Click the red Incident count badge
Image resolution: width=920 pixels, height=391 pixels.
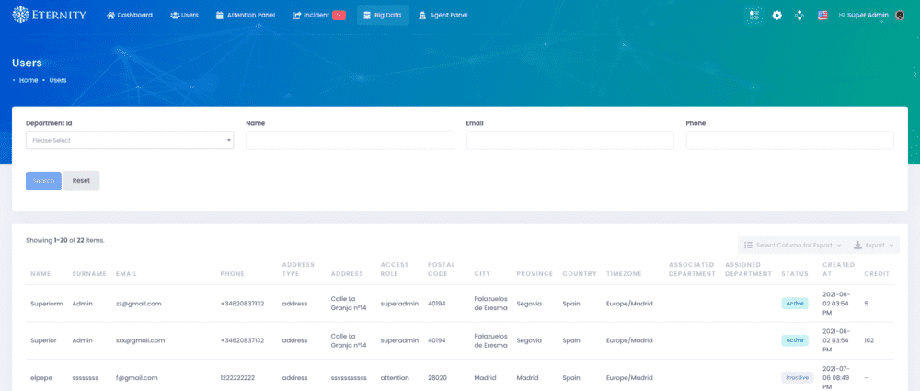[339, 15]
